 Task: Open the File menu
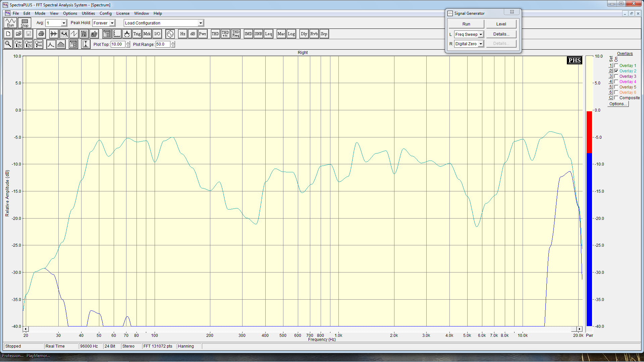(16, 13)
